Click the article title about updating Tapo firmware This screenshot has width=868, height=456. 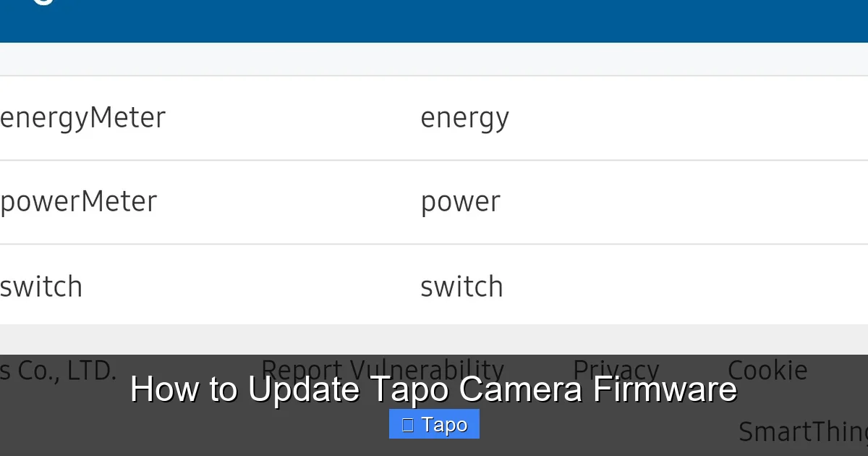pos(434,389)
